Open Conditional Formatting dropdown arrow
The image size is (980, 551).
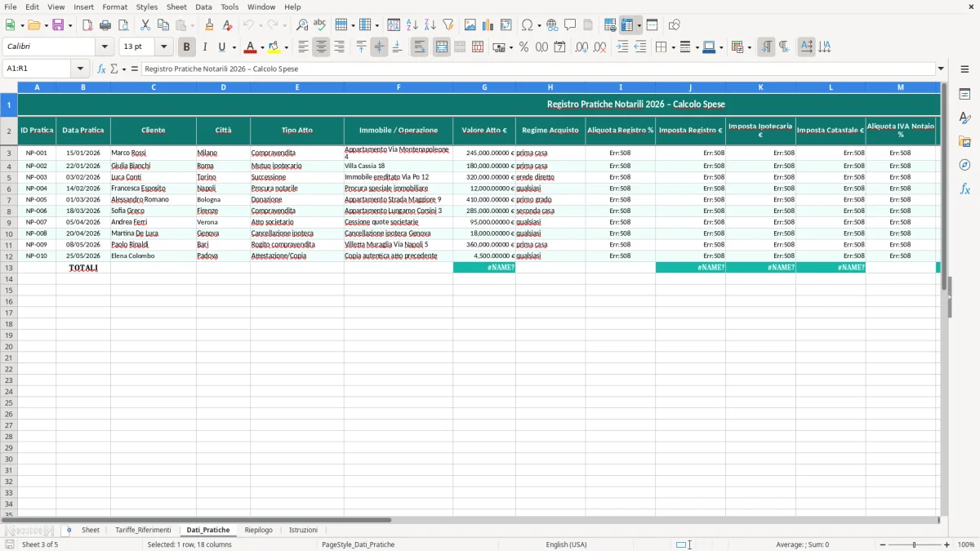click(749, 47)
